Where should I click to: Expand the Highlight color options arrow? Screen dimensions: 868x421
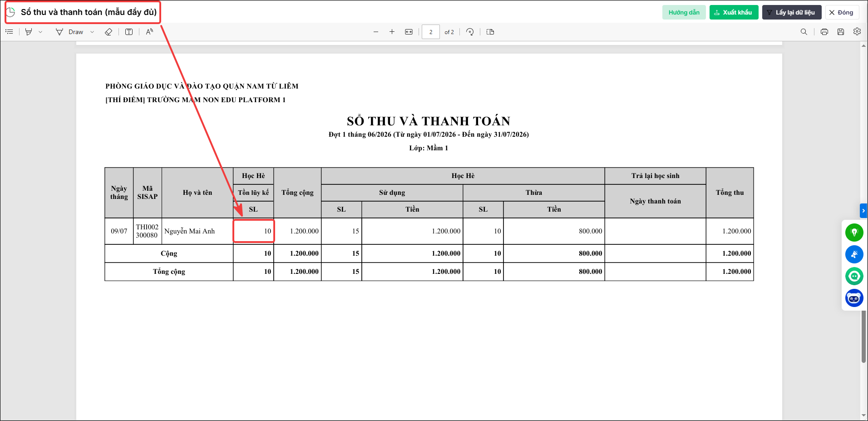pos(40,32)
